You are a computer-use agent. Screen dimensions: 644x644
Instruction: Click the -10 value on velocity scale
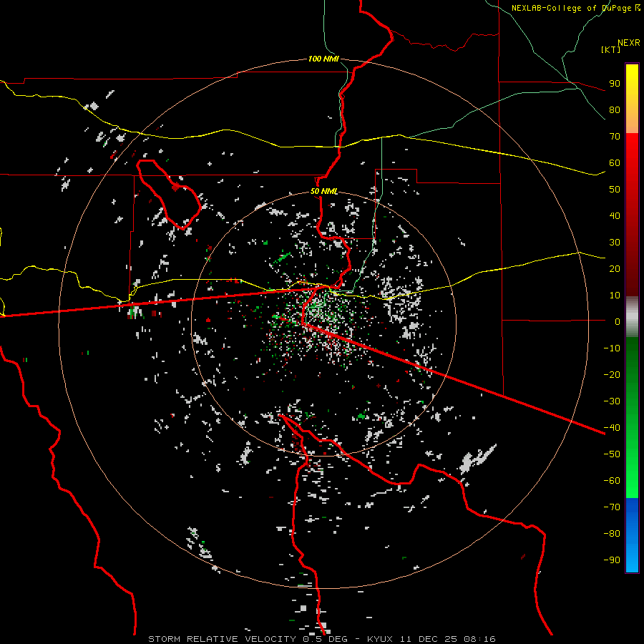(x=612, y=348)
